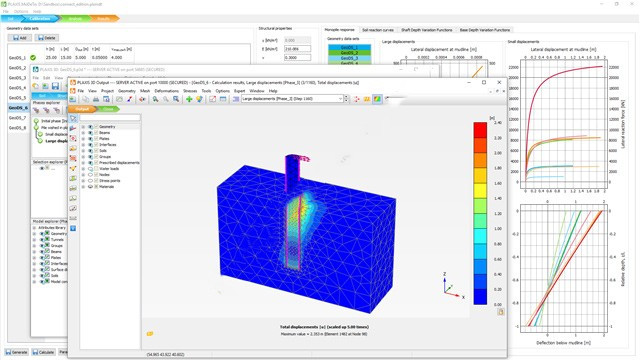Click the E [kN/m²] input field

297,49
